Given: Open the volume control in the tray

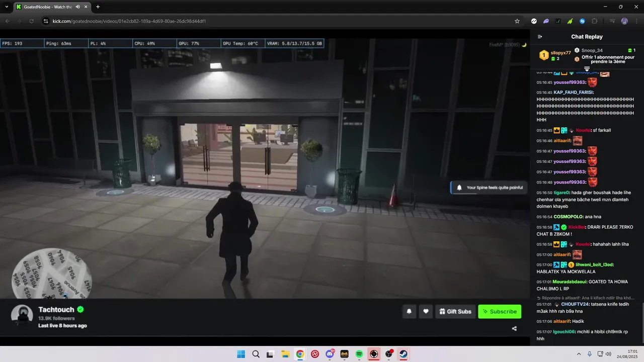Looking at the screenshot, I should (x=608, y=354).
